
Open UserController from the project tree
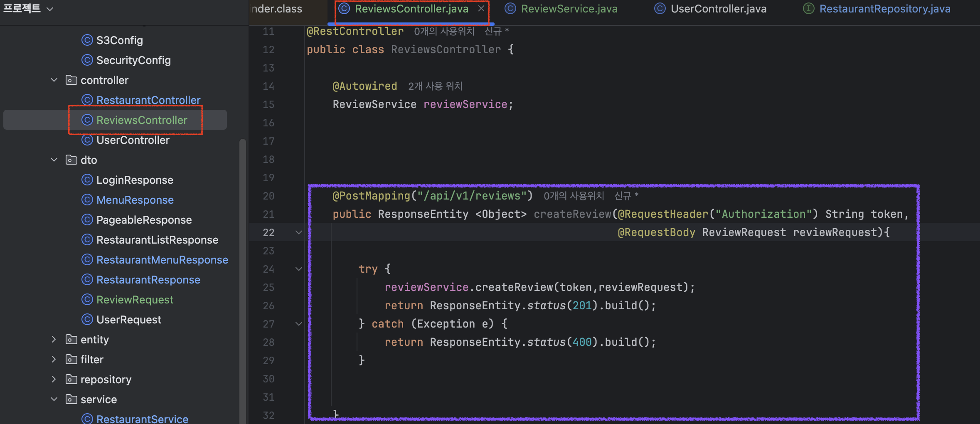click(133, 140)
